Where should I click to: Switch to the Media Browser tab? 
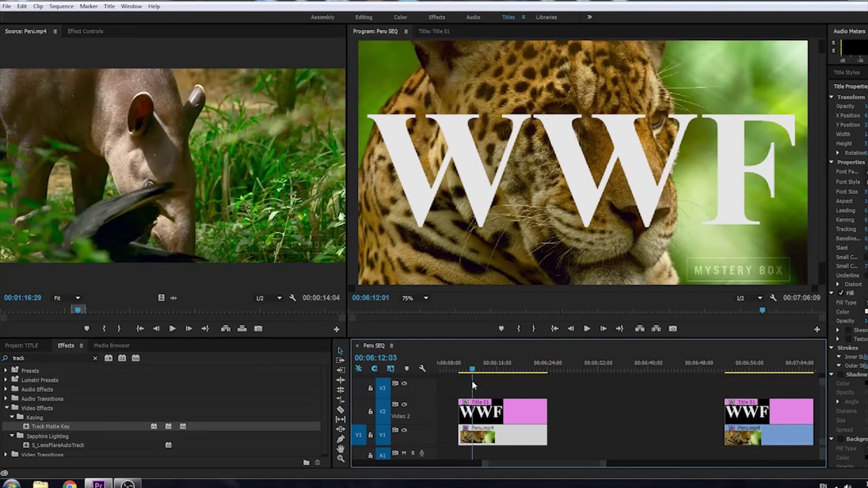pyautogui.click(x=112, y=346)
